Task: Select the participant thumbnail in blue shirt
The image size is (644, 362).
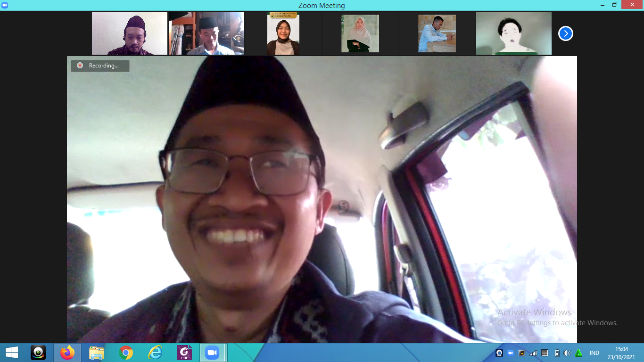Action: (x=437, y=33)
